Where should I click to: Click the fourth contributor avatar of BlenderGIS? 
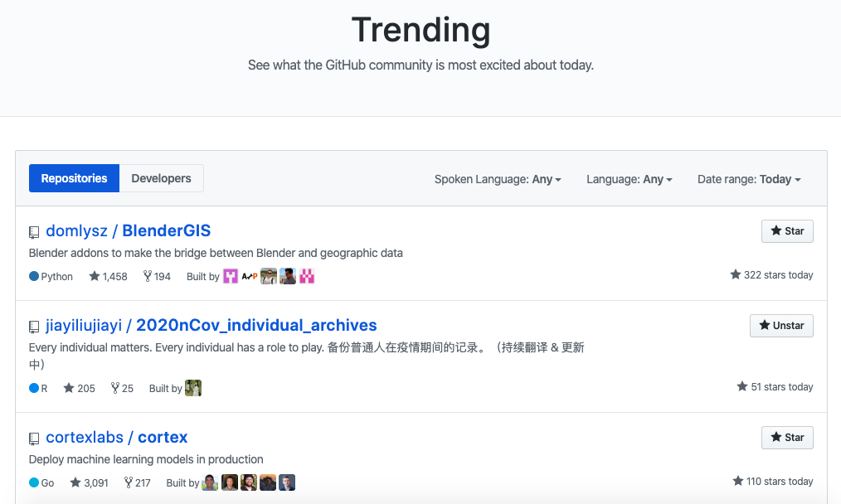(x=288, y=276)
